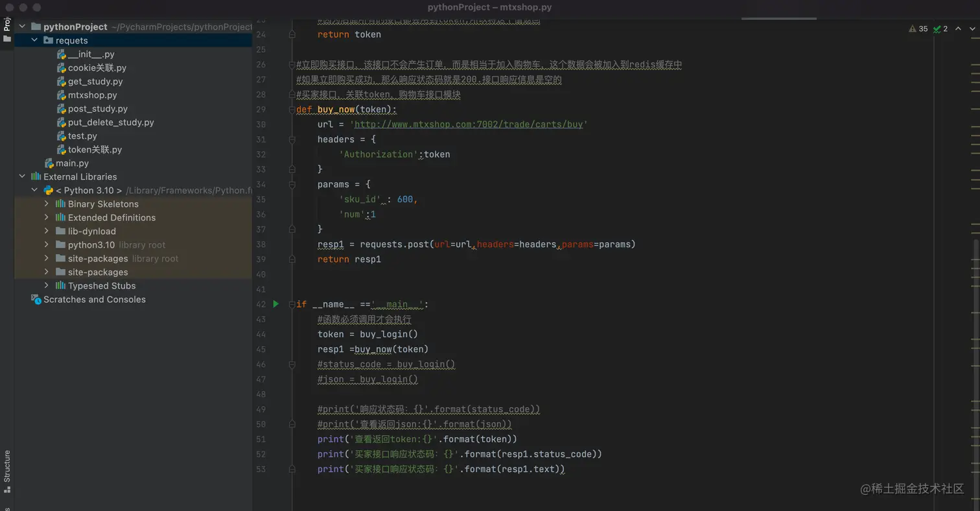Collapse the requets folder
Image resolution: width=980 pixels, height=511 pixels.
click(34, 41)
